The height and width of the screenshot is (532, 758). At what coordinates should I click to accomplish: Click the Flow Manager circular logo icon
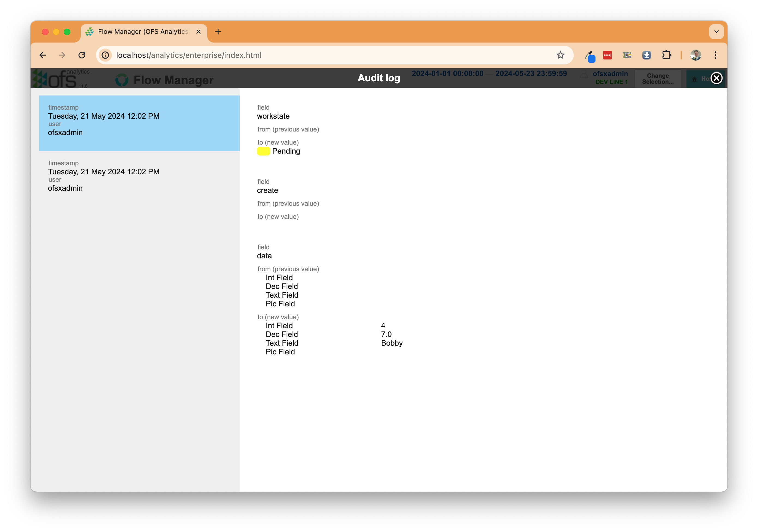122,80
